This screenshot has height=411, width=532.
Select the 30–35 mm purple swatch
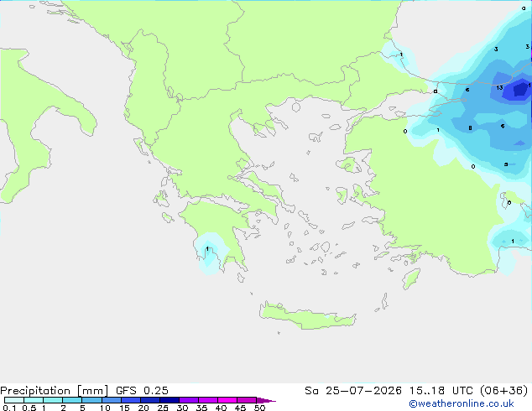coord(188,400)
